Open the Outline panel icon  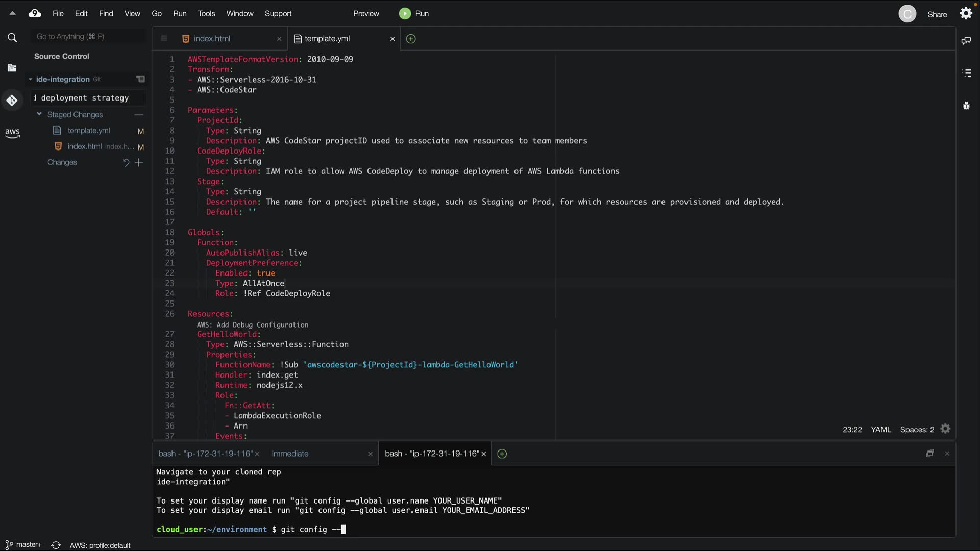[x=966, y=73]
